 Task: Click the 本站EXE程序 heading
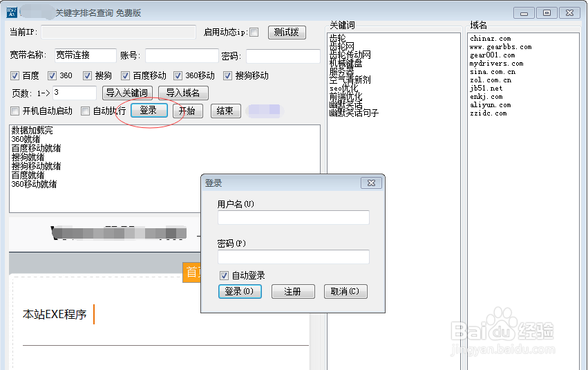tap(55, 314)
